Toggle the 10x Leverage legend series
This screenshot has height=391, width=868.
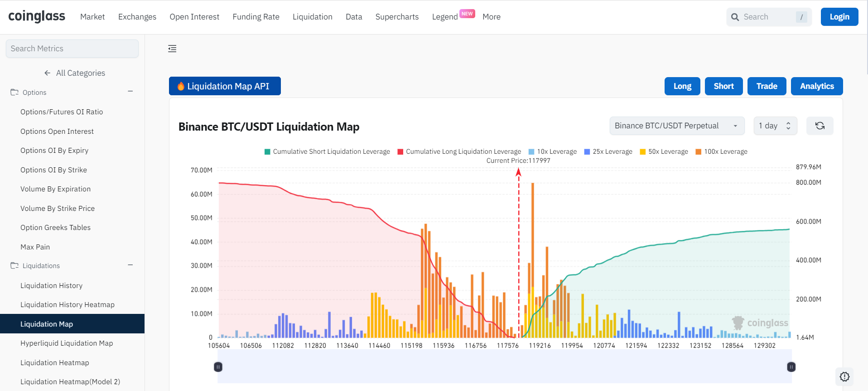coord(553,152)
